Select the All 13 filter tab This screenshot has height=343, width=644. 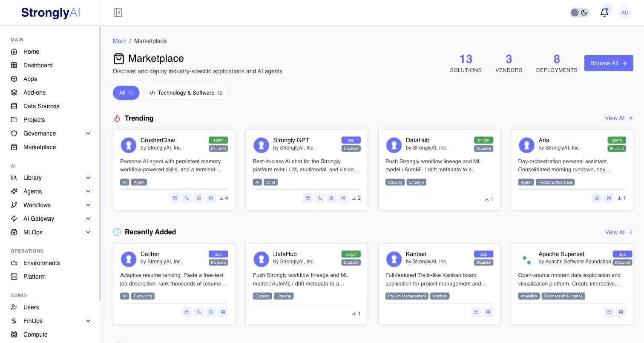click(x=126, y=93)
